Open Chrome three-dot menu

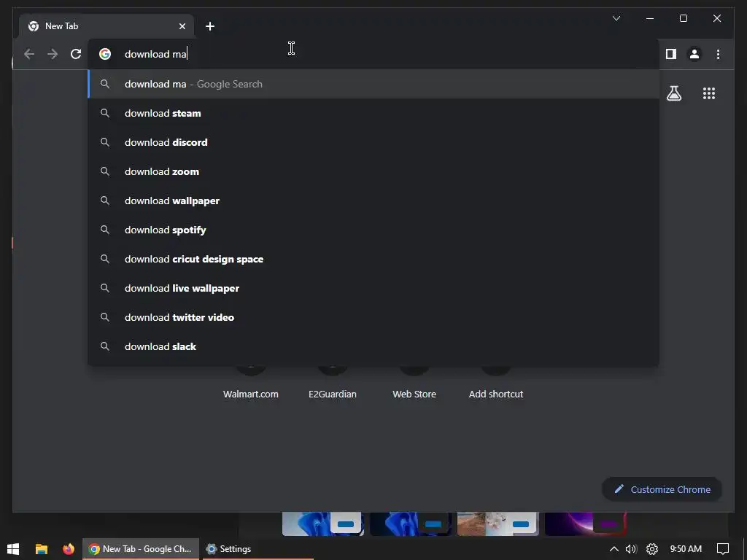coord(718,54)
